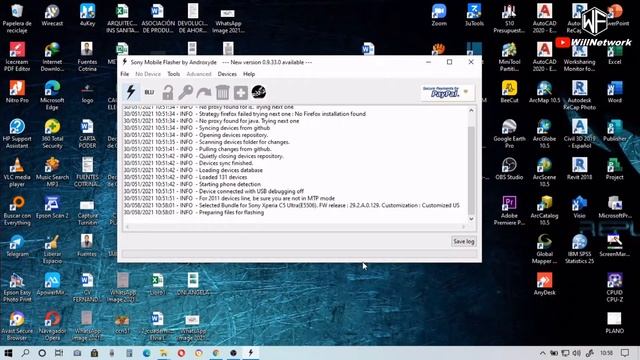Click the VLC media player desktop icon
The height and width of the screenshot is (360, 640).
point(17,172)
